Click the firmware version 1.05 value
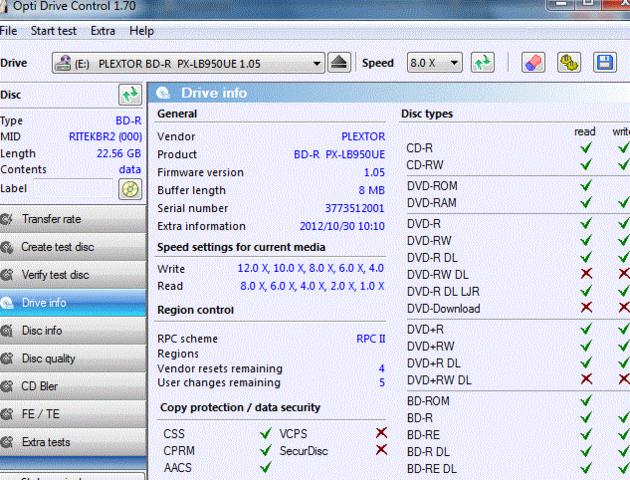630x480 pixels. coord(374,172)
